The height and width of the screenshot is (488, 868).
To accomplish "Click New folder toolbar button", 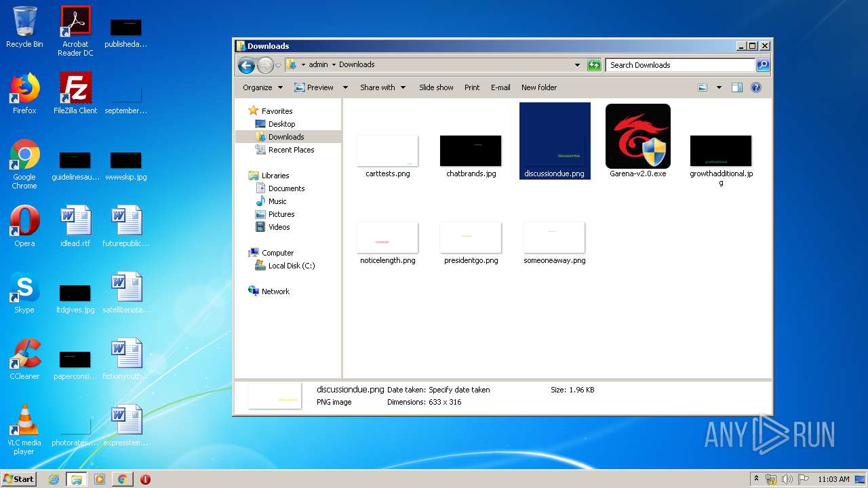I will [539, 87].
